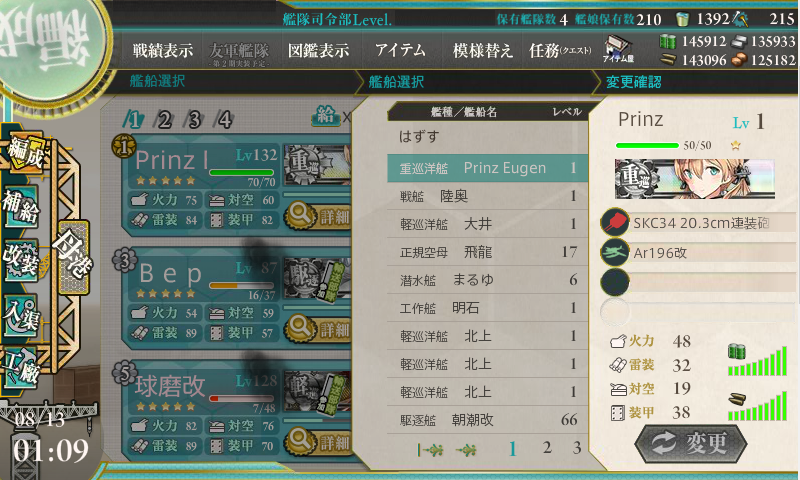
Task: Go to page 2 of ship list
Action: click(547, 448)
